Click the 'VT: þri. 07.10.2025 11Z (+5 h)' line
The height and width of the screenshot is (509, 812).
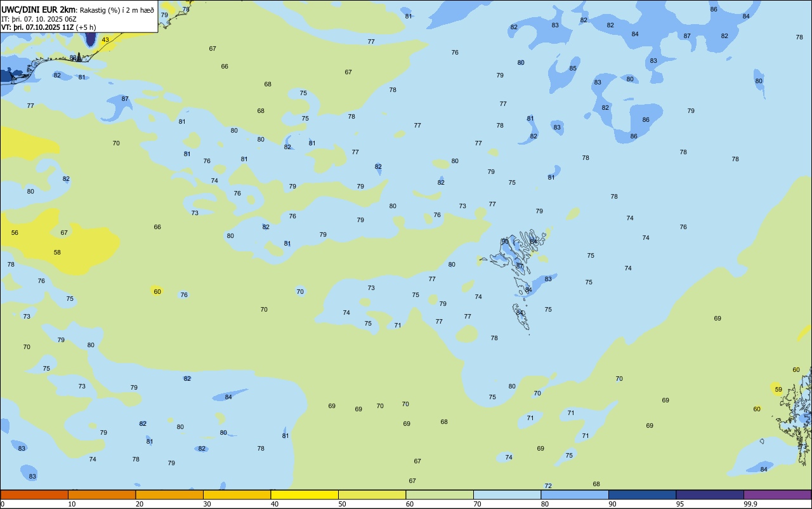point(48,27)
